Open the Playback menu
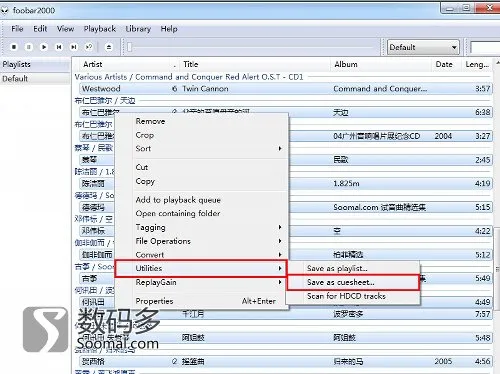500x374 pixels. (100, 29)
